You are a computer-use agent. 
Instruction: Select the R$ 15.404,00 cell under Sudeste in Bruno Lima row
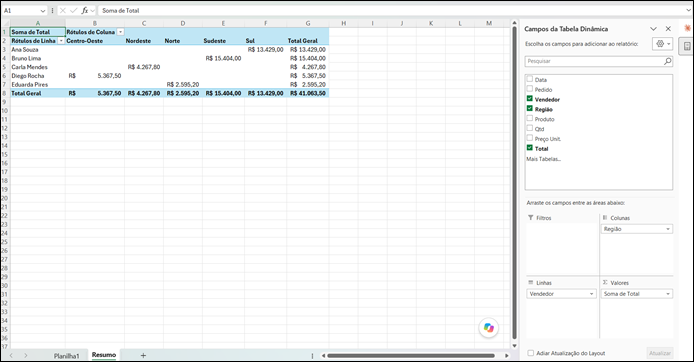pyautogui.click(x=224, y=58)
